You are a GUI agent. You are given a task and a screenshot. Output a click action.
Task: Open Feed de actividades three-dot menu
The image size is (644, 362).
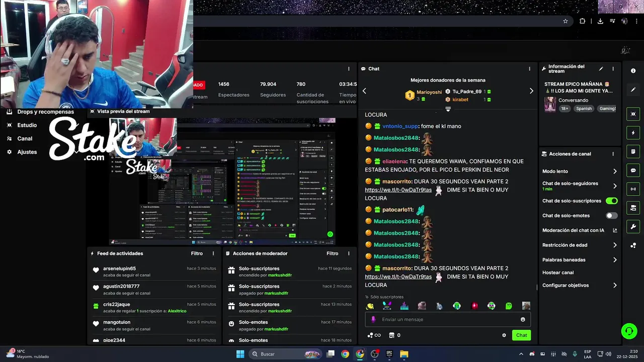point(213,253)
